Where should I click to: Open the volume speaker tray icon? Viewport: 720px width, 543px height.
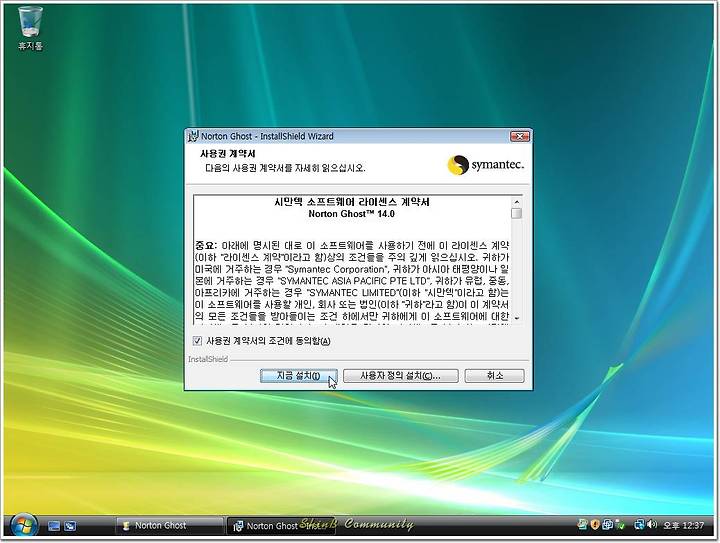tap(652, 524)
